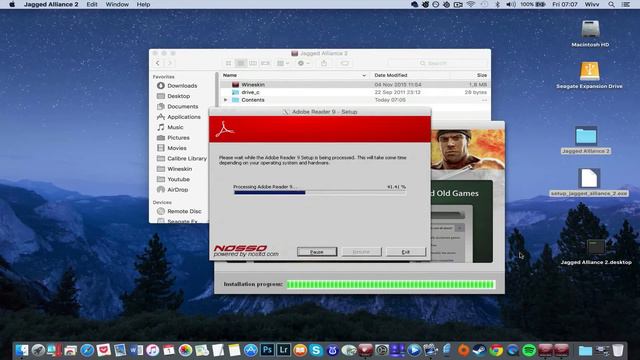Open iTunes from the Dock
Image resolution: width=640 pixels, height=360 pixels.
(x=152, y=350)
